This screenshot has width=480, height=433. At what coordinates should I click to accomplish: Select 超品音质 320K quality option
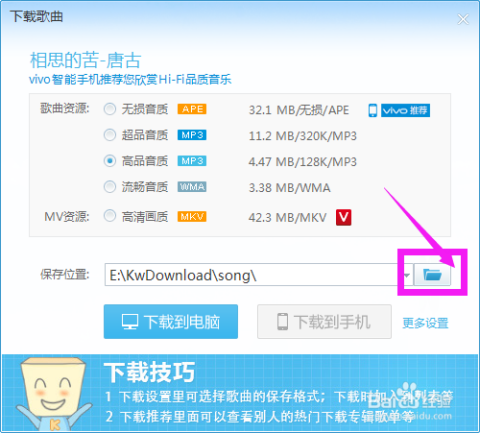(110, 135)
